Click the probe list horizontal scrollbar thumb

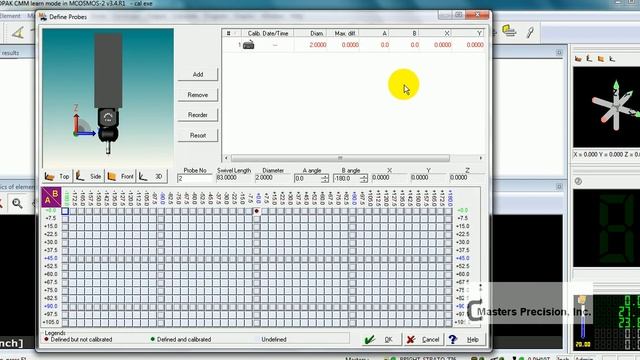(x=340, y=158)
